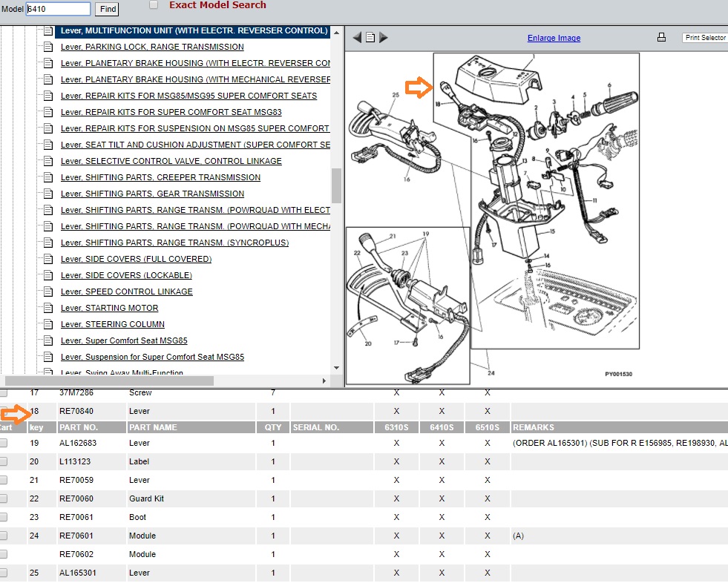This screenshot has height=586, width=728.
Task: Click document icon beside SEAT TILT AND CUSHION
Action: pyautogui.click(x=48, y=145)
